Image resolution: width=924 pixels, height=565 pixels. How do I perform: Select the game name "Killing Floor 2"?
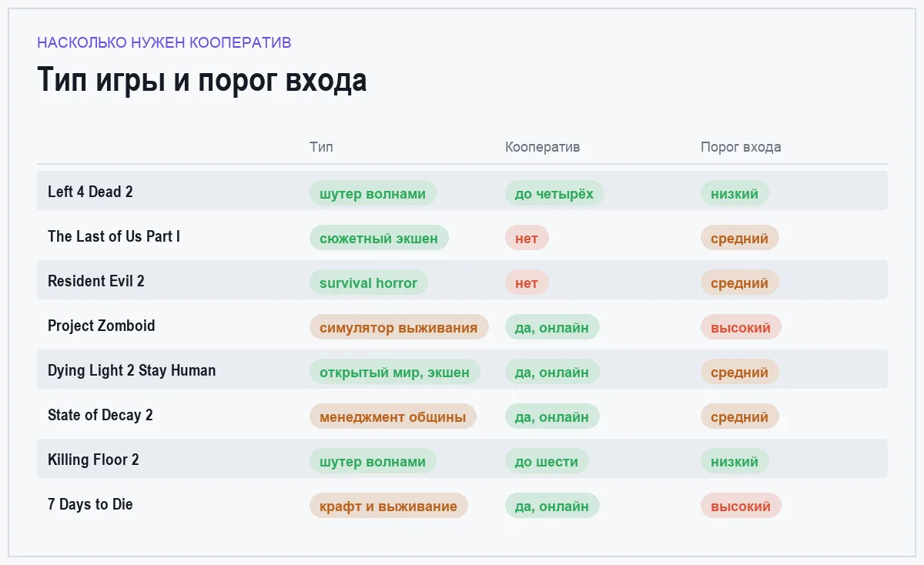pos(93,460)
